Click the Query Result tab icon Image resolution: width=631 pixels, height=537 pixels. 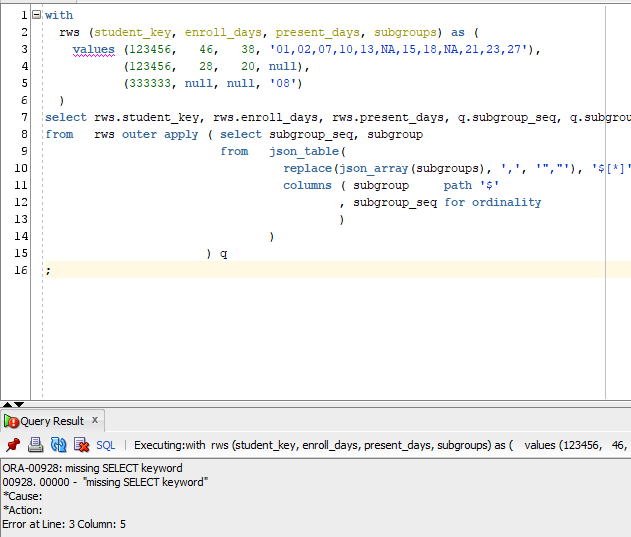[11, 421]
